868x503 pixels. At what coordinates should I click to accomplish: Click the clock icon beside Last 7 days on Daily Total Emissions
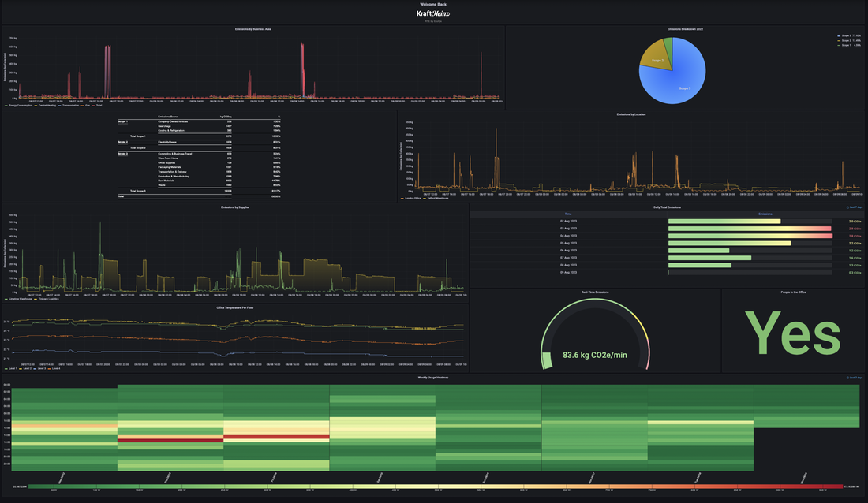847,207
